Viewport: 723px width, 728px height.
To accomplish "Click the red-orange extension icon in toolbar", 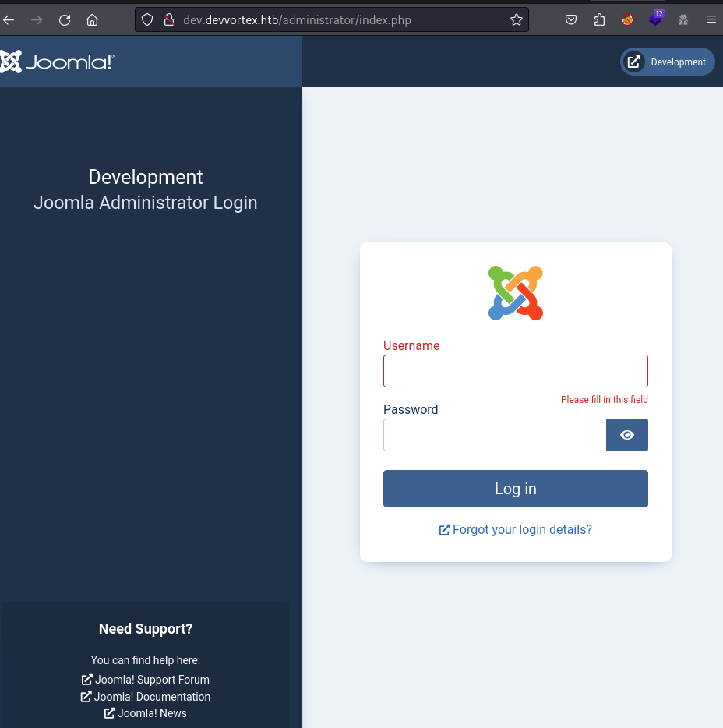I will (x=627, y=19).
